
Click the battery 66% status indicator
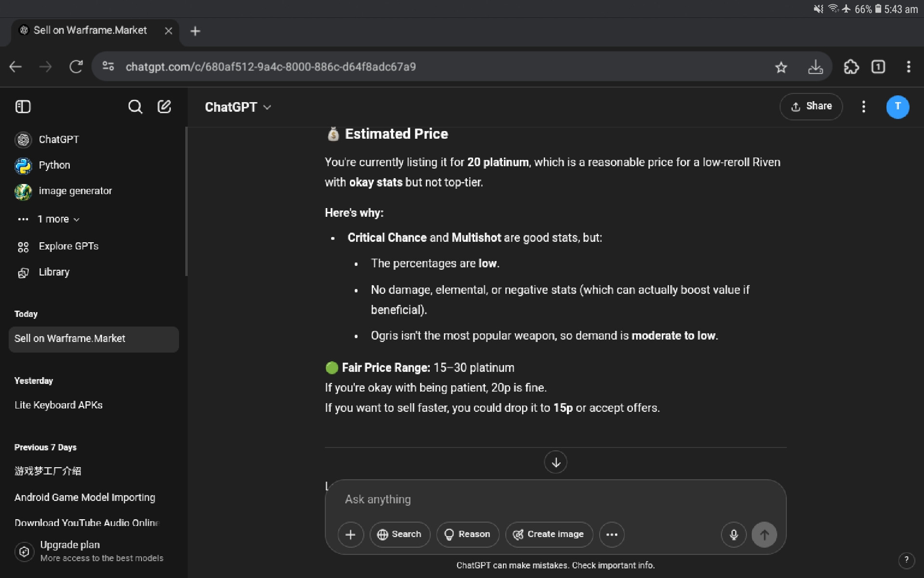(868, 9)
